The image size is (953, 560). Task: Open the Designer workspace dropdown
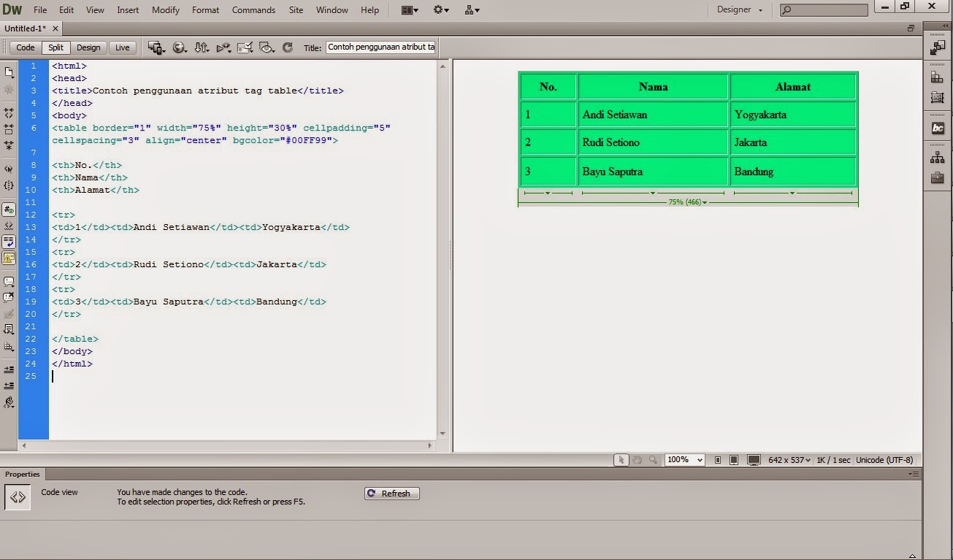pyautogui.click(x=740, y=10)
